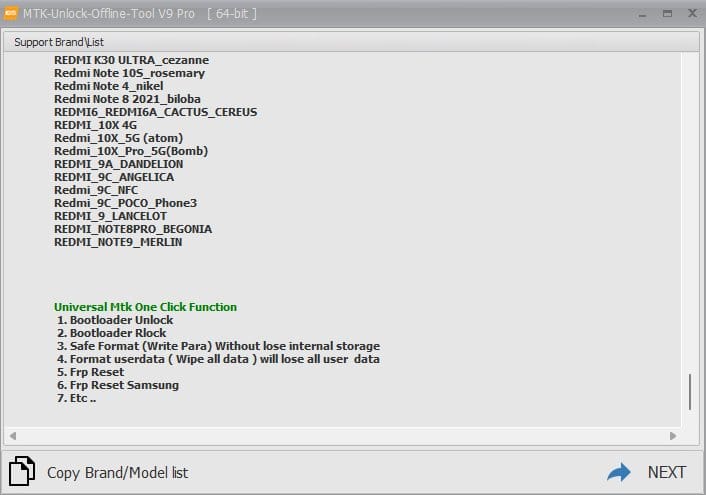The image size is (706, 495).
Task: Select Redmi Note 10S_rosemary line
Action: coord(129,73)
